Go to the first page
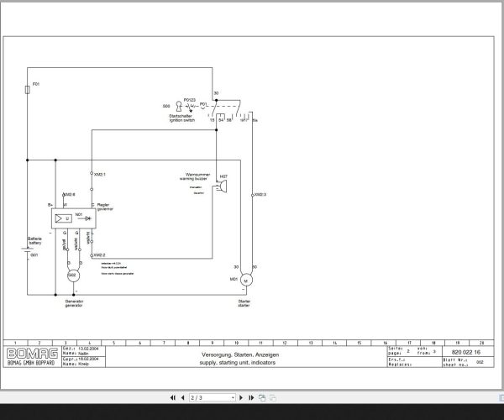The width and height of the screenshot is (504, 420). click(x=172, y=398)
